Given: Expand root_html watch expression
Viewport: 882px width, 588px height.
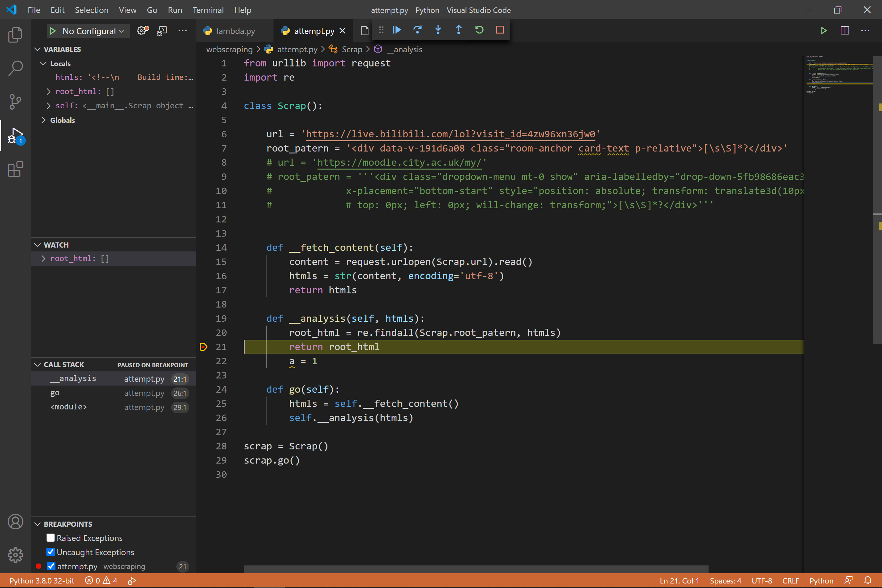Looking at the screenshot, I should pos(44,258).
